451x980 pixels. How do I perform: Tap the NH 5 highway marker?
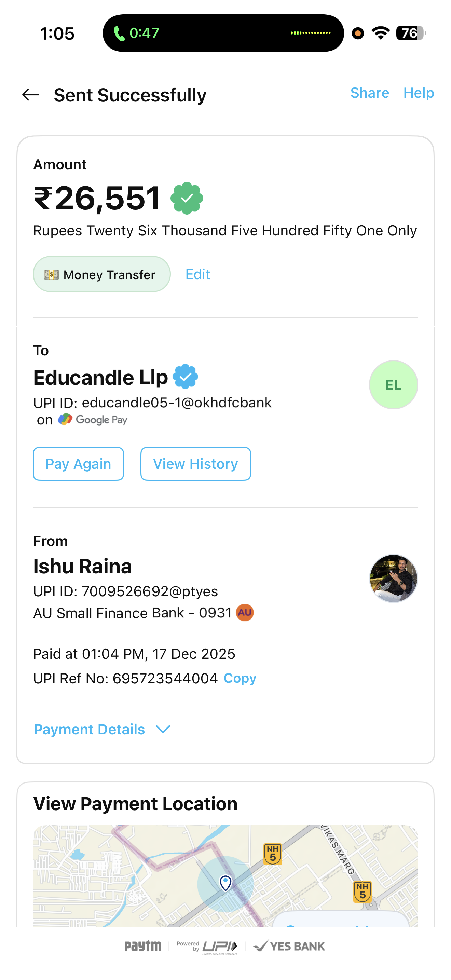(273, 854)
